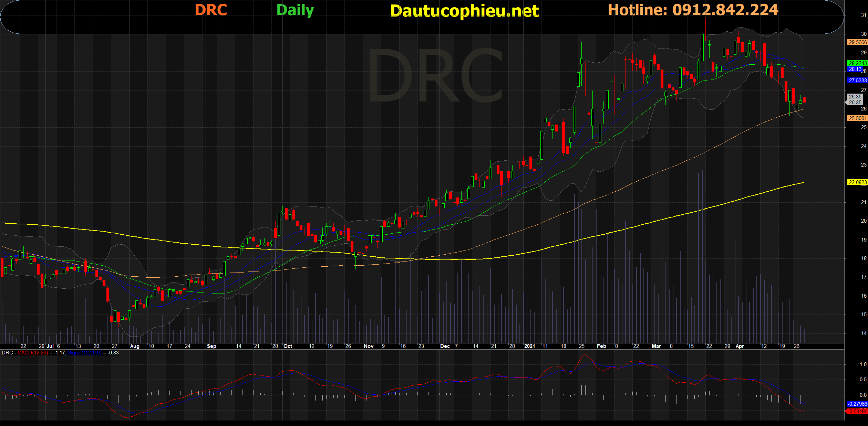Click the Nov label on date axis
The height and width of the screenshot is (426, 868).
coord(369,346)
